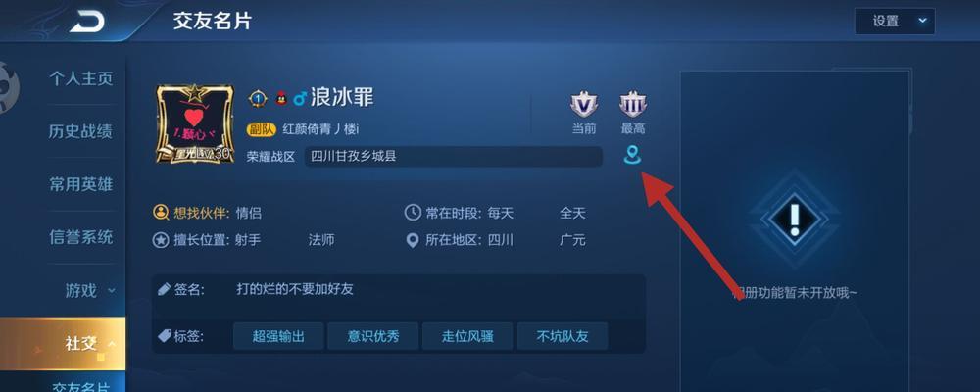Tap the tag icon beside 标签

point(164,336)
